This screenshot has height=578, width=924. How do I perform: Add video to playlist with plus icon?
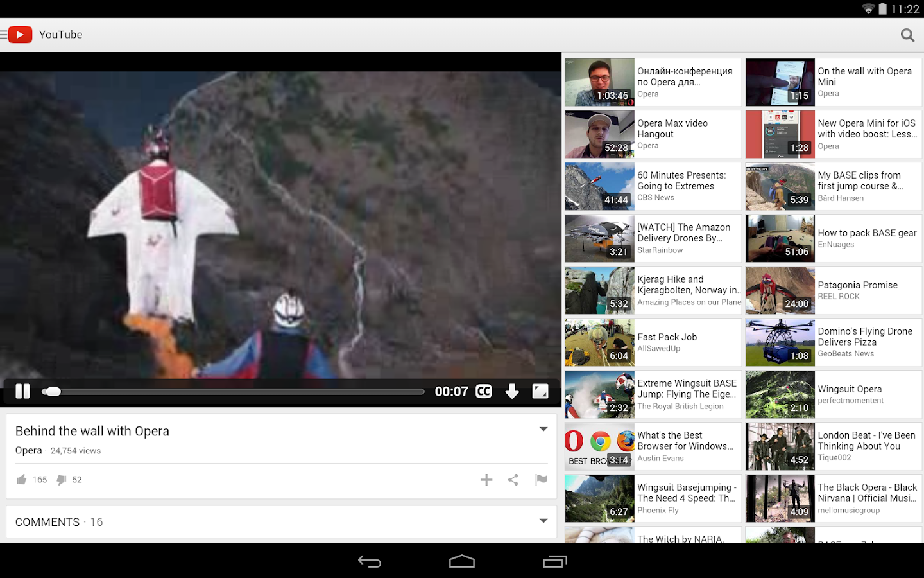tap(486, 480)
